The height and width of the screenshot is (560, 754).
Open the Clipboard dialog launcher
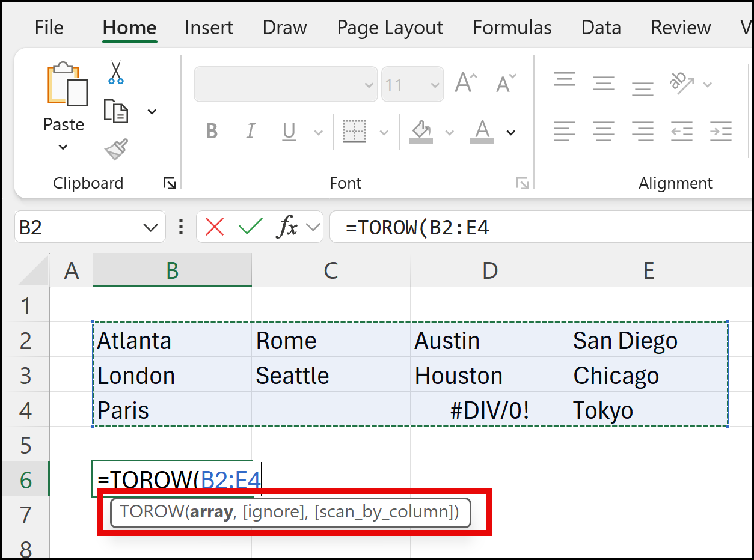click(171, 182)
